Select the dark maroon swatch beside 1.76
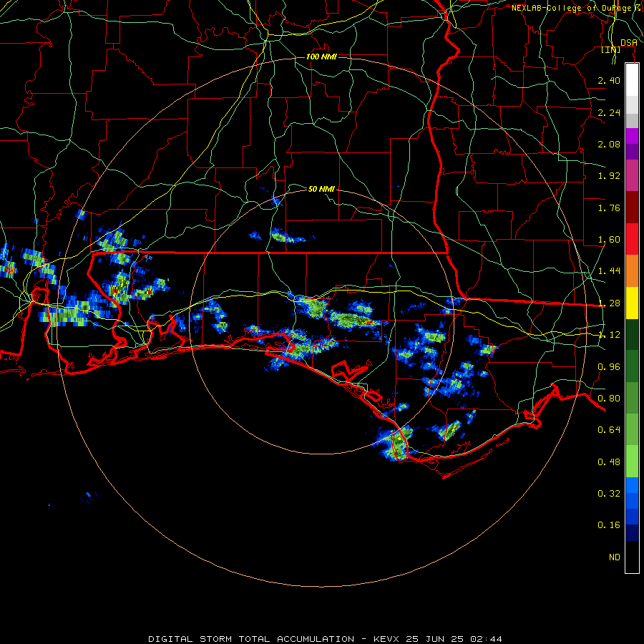Screen dimensions: 644x644 coord(632,208)
